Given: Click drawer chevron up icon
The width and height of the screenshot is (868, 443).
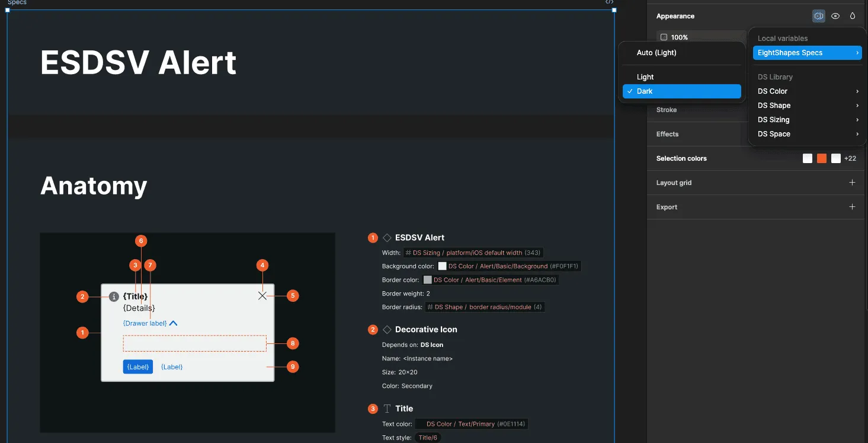Looking at the screenshot, I should point(173,323).
